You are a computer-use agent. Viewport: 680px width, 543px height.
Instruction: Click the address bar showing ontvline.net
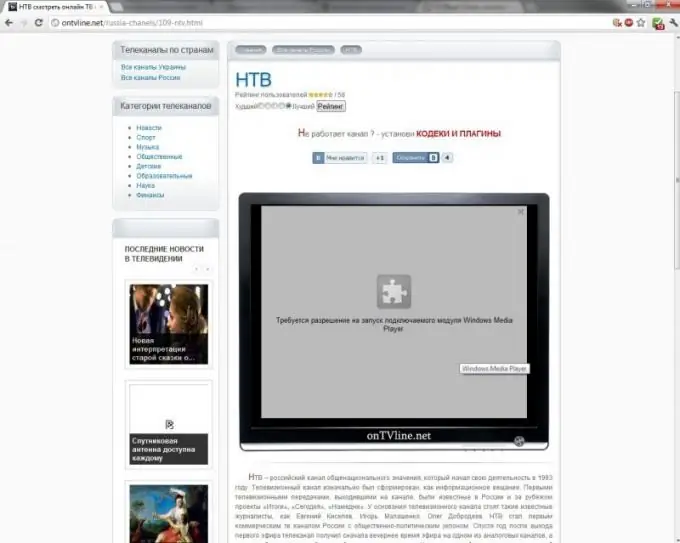click(330, 23)
